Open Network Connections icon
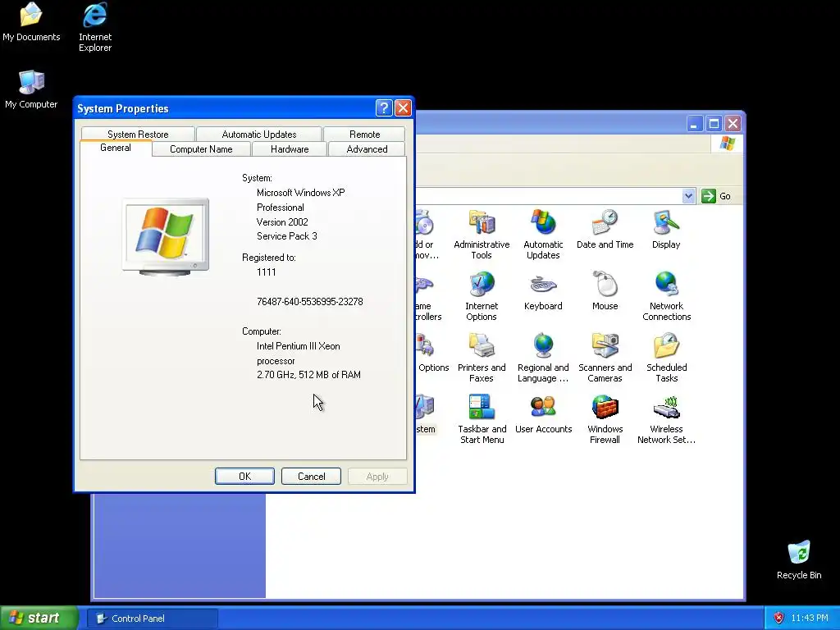This screenshot has width=840, height=630. tap(666, 296)
